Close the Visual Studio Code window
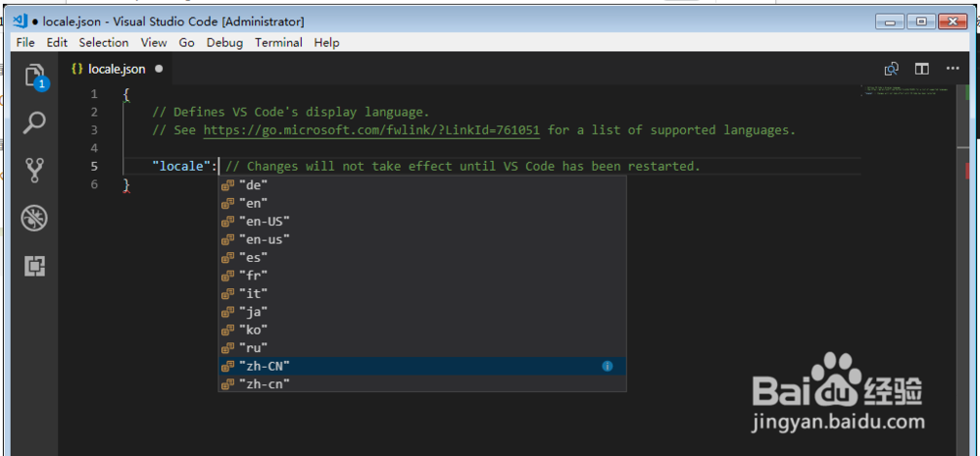Viewport: 980px width, 456px height. click(954, 22)
